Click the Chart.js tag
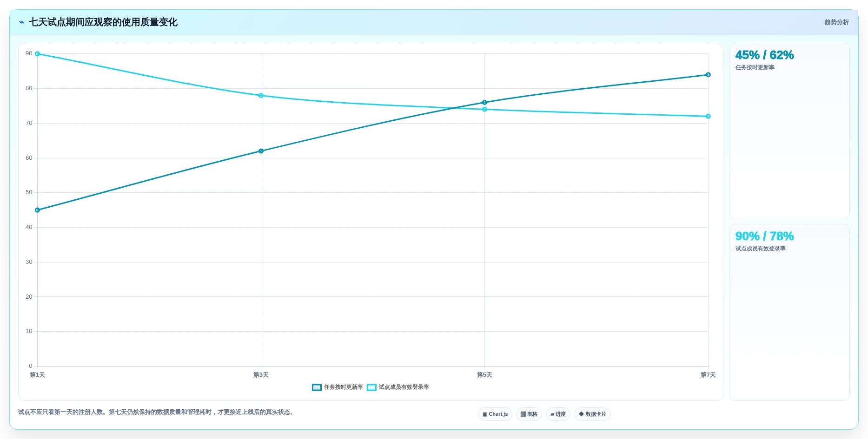The height and width of the screenshot is (439, 868). pyautogui.click(x=495, y=414)
